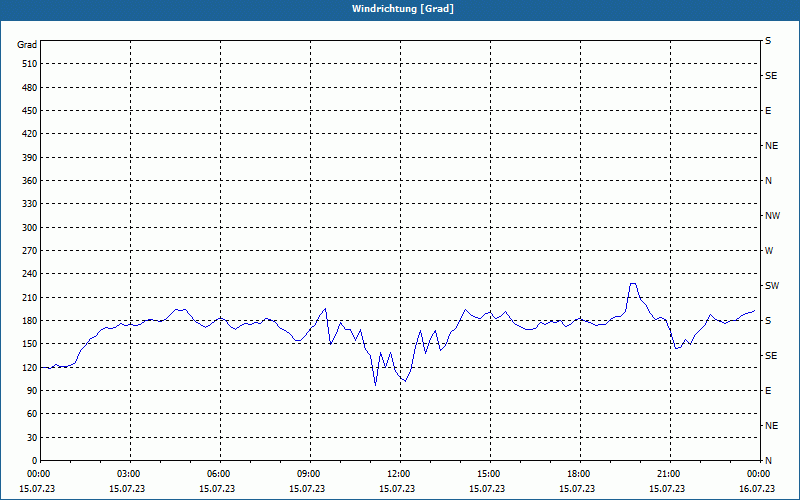The width and height of the screenshot is (800, 500).
Task: Pick the 240 degree axis value
Action: pyautogui.click(x=30, y=274)
